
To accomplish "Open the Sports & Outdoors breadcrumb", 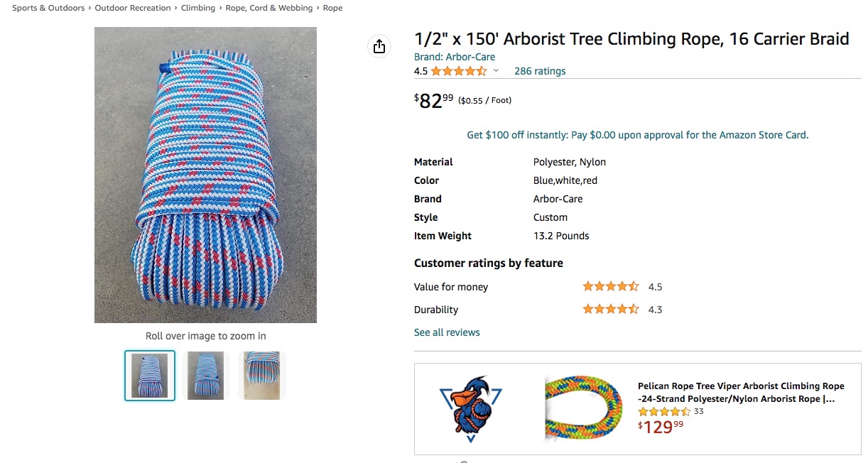I will click(48, 8).
